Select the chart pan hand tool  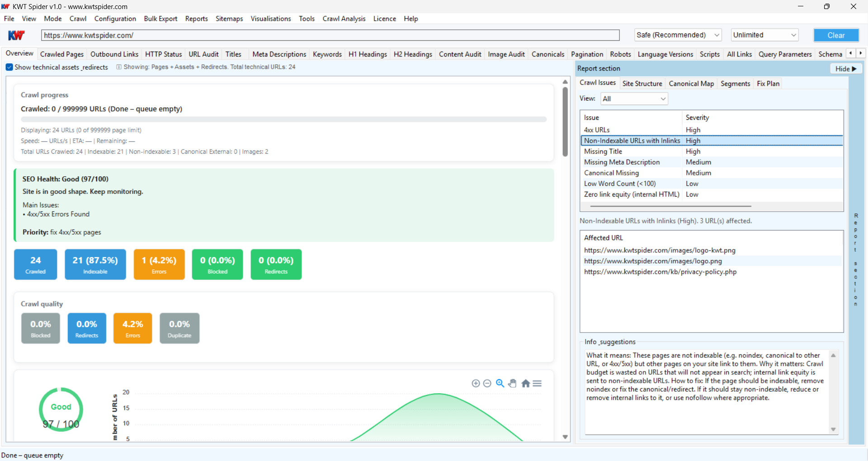512,383
